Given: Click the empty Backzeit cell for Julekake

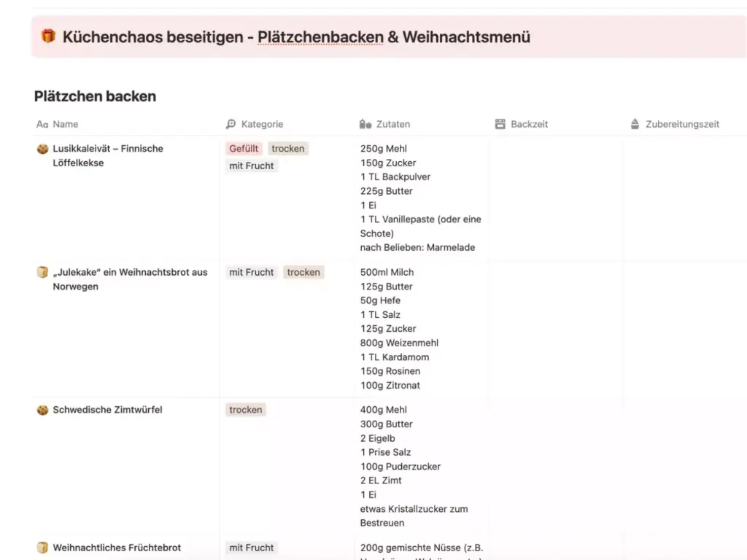Looking at the screenshot, I should click(554, 328).
